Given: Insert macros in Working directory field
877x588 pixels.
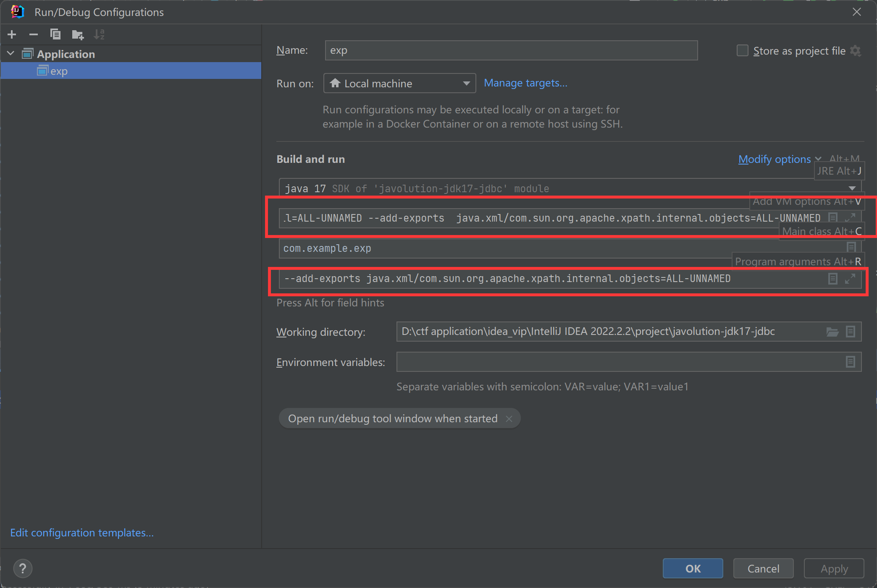Looking at the screenshot, I should pos(851,332).
